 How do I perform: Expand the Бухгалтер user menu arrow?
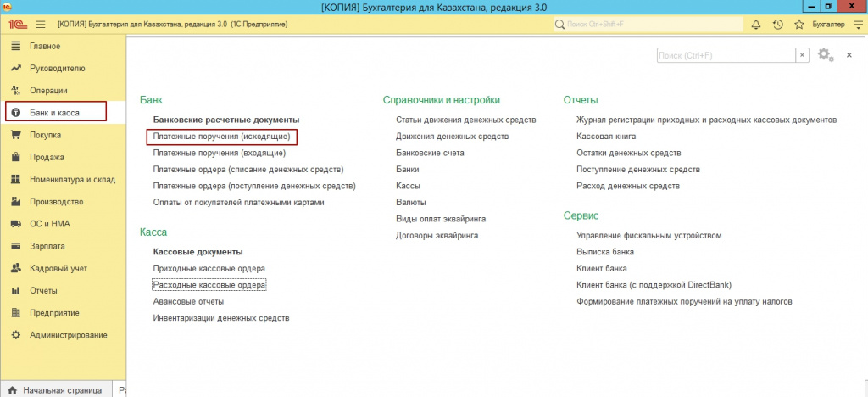[x=856, y=25]
